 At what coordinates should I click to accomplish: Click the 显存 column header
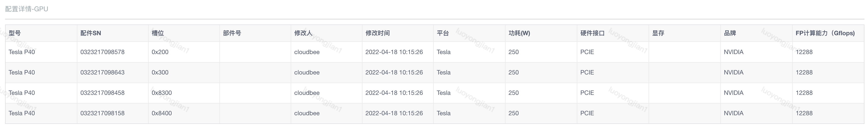pos(658,33)
